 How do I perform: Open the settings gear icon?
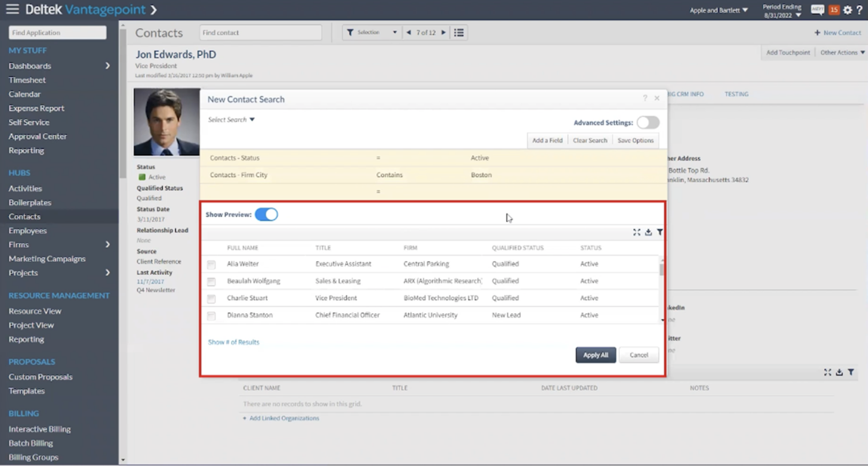pos(848,10)
